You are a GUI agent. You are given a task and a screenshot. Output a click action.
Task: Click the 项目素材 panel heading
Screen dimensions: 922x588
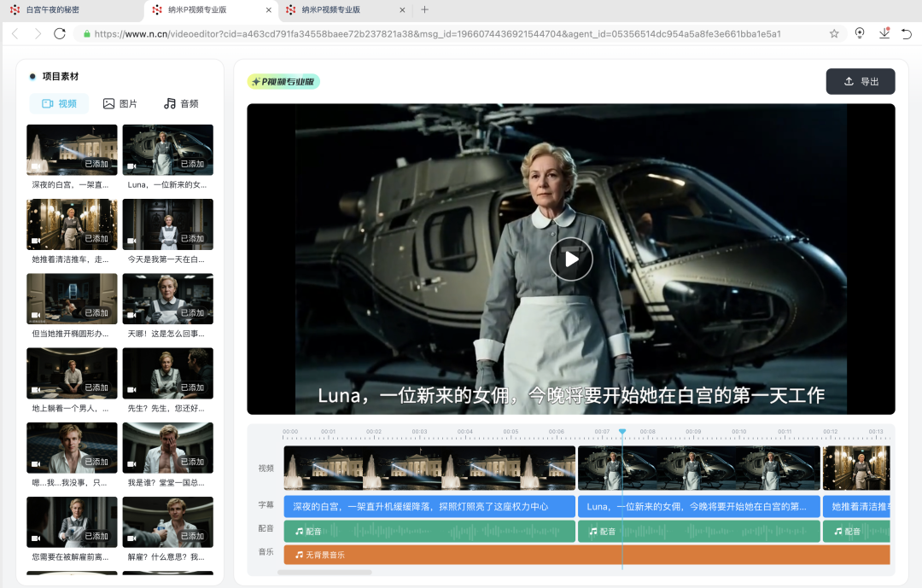coord(60,77)
